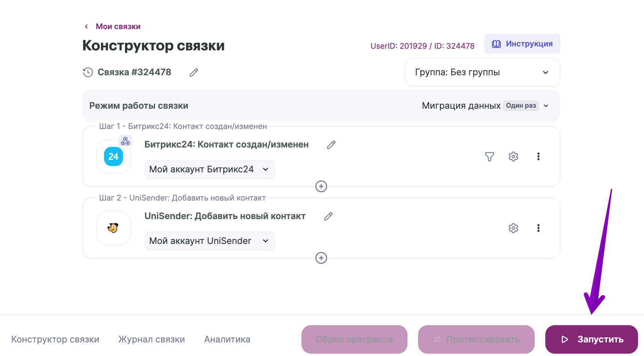Open filter for Битрикс24 step
The height and width of the screenshot is (356, 644).
489,156
